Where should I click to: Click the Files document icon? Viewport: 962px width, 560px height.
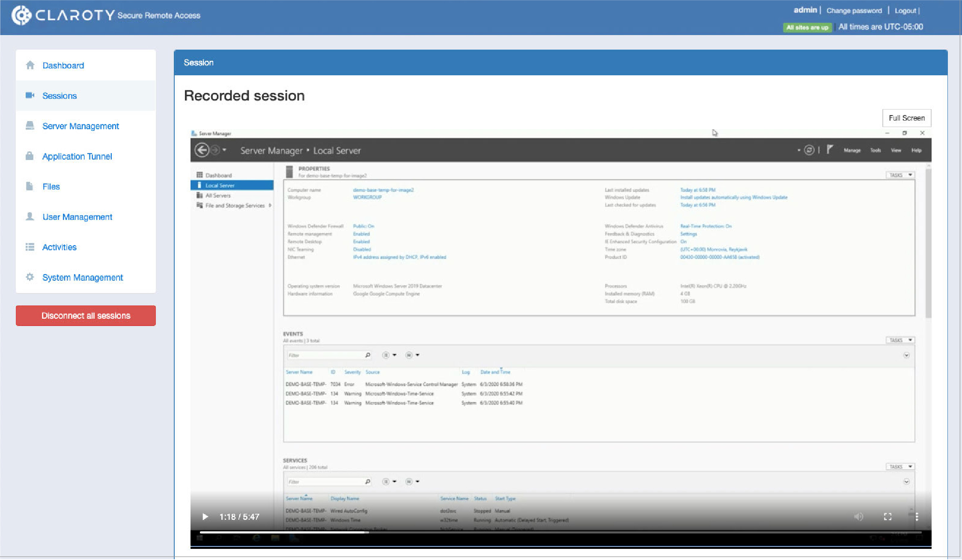[x=30, y=186]
